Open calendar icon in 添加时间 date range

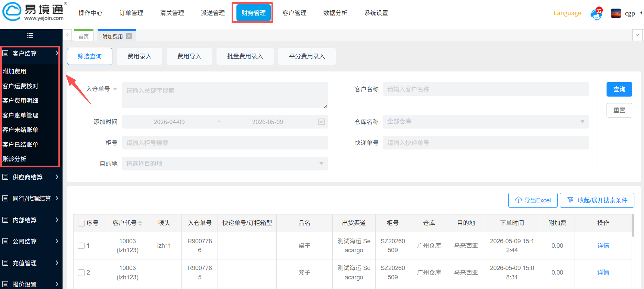(321, 122)
